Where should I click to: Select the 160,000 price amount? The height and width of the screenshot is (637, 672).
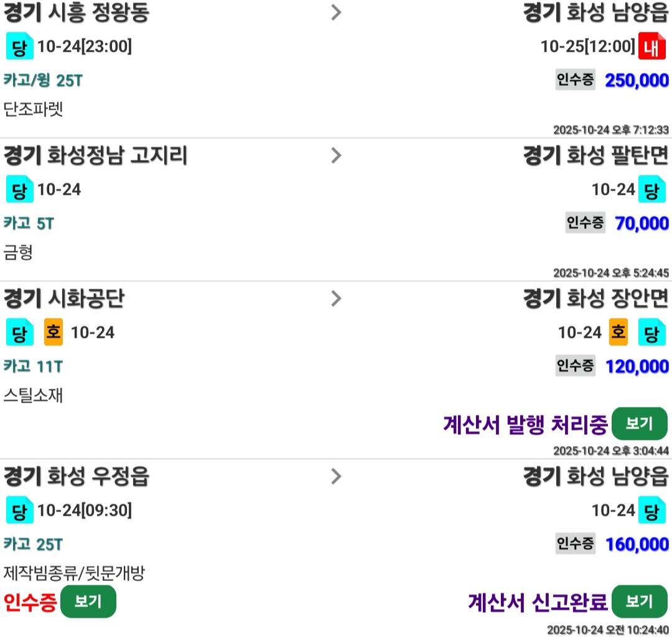pyautogui.click(x=637, y=544)
